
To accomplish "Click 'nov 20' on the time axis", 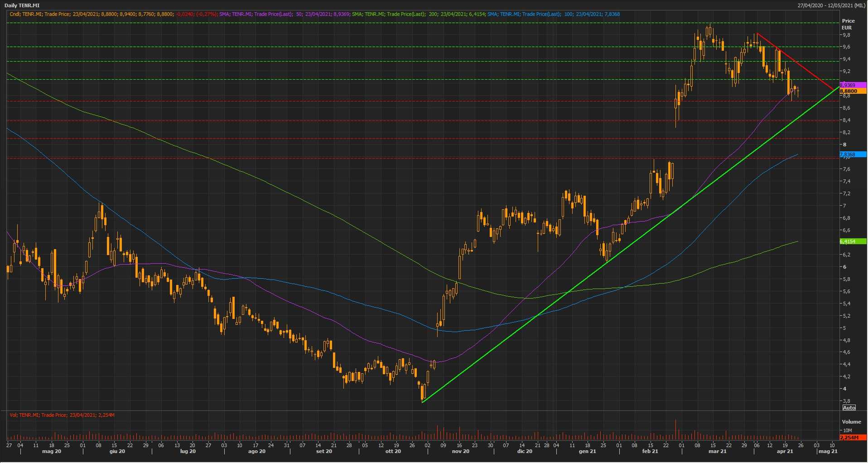I will [460, 451].
